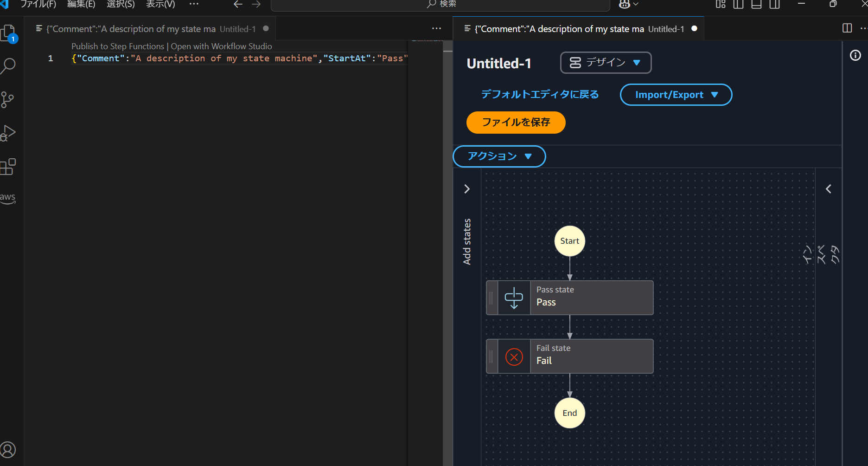Open the customize layout icon

(721, 4)
